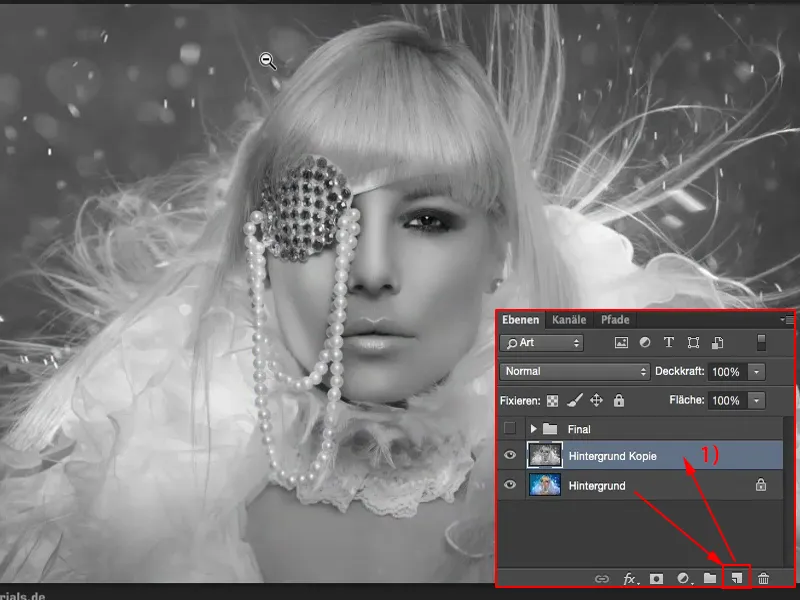Toggle the layer filtering switch
The image size is (800, 600).
tap(761, 342)
